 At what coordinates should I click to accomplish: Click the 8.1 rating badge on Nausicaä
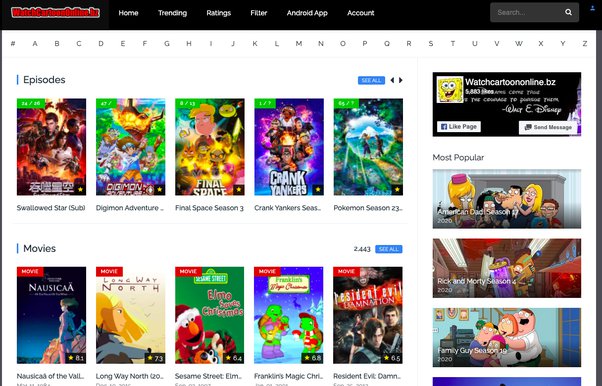click(x=76, y=358)
